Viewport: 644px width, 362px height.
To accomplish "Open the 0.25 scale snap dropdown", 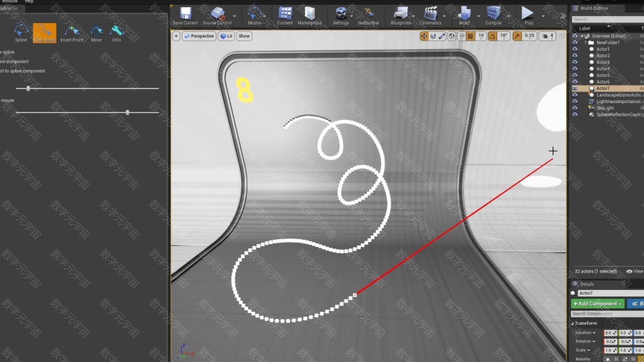I will (529, 36).
